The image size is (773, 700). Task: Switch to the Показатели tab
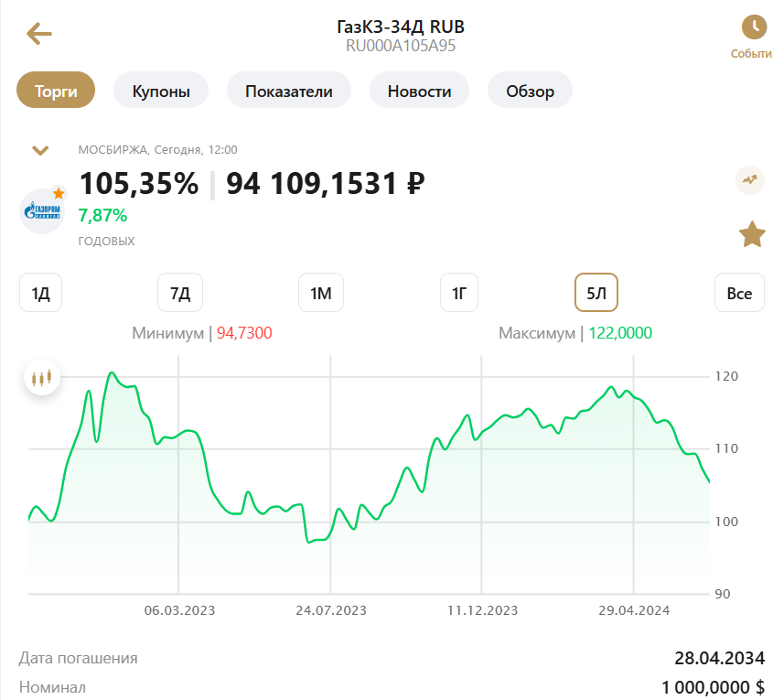[289, 91]
